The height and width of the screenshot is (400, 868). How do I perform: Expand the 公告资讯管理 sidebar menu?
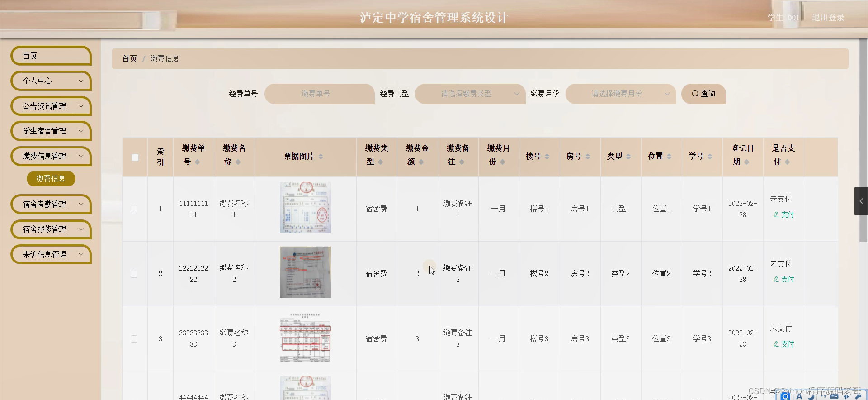51,106
